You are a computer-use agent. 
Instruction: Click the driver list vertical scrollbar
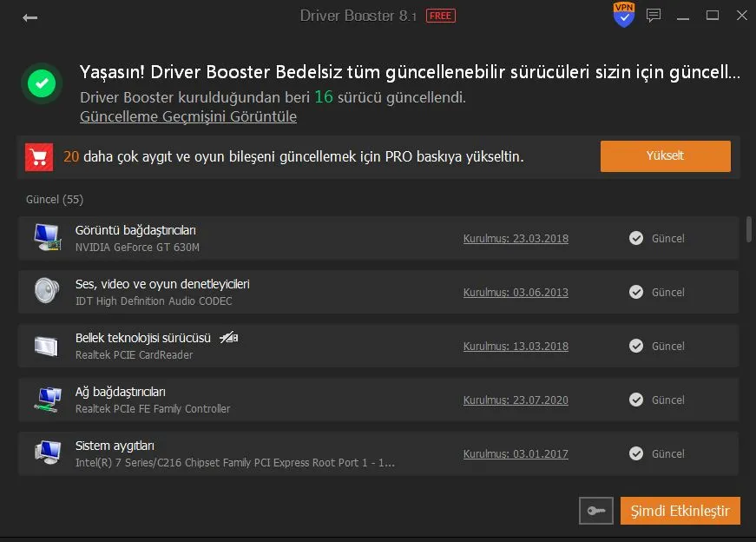point(748,229)
